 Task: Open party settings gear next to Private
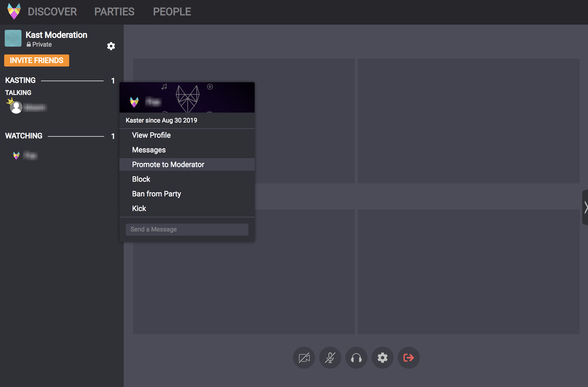[111, 46]
